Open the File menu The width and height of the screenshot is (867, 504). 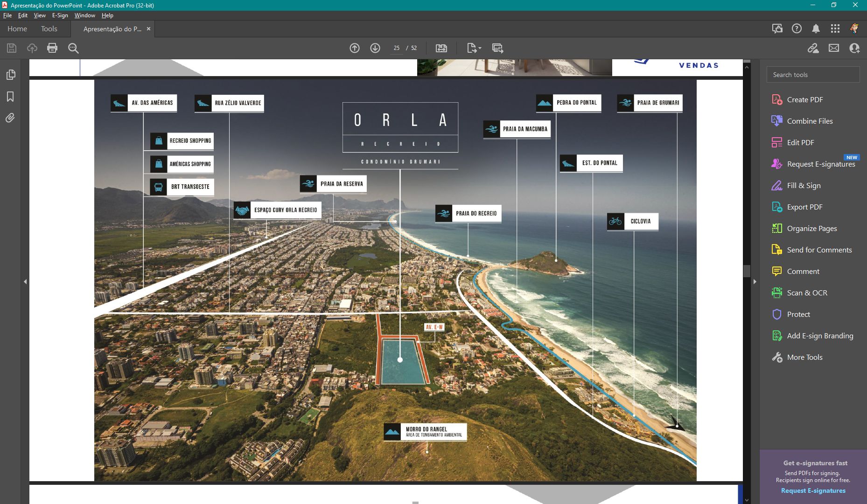[x=7, y=15]
